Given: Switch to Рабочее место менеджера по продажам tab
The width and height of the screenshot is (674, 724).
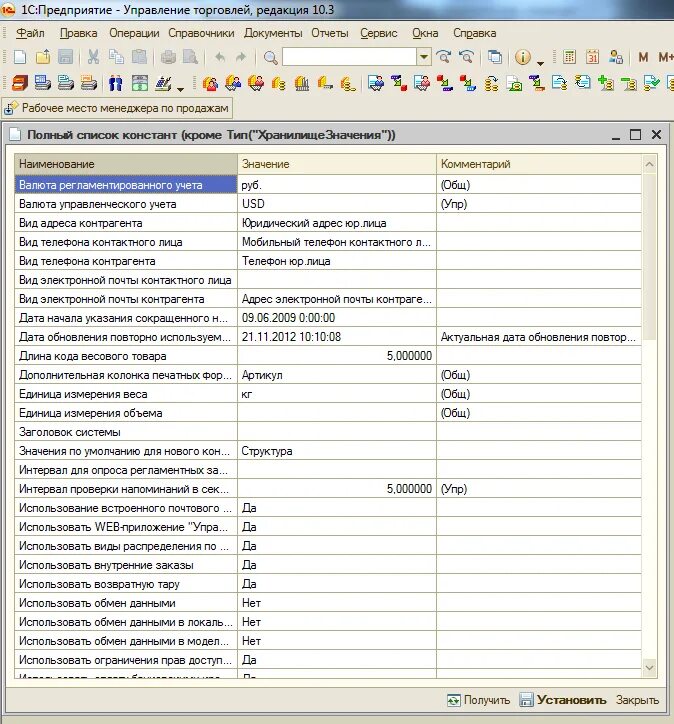Looking at the screenshot, I should 117,108.
